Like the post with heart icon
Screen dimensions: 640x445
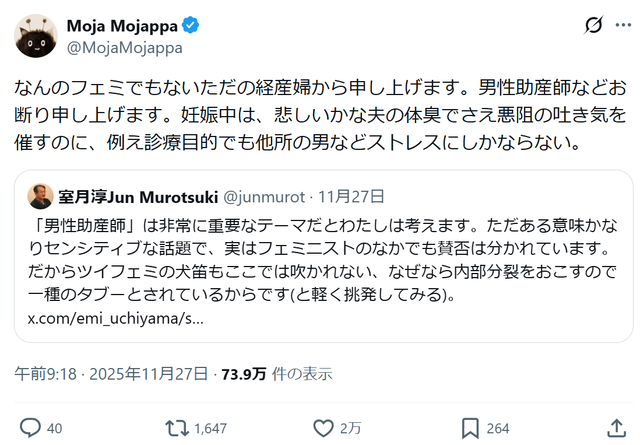click(323, 428)
